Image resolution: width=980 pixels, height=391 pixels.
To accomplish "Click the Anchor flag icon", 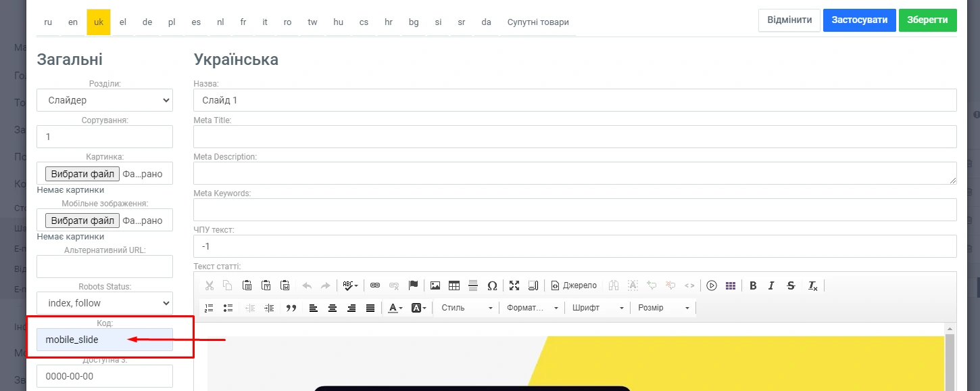I will point(413,285).
